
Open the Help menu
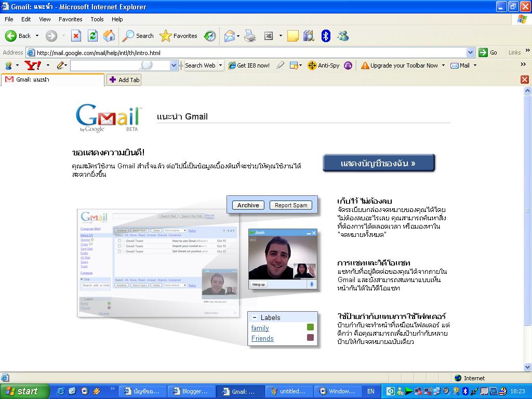117,19
